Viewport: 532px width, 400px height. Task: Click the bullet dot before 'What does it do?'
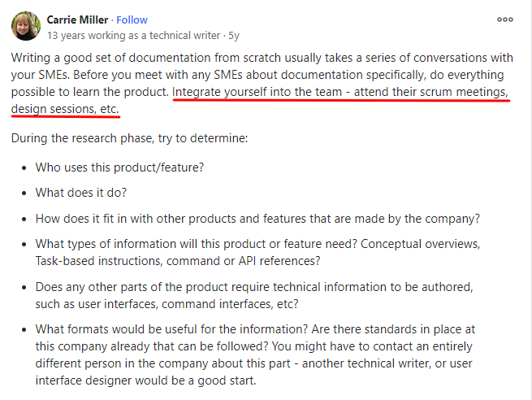(24, 193)
